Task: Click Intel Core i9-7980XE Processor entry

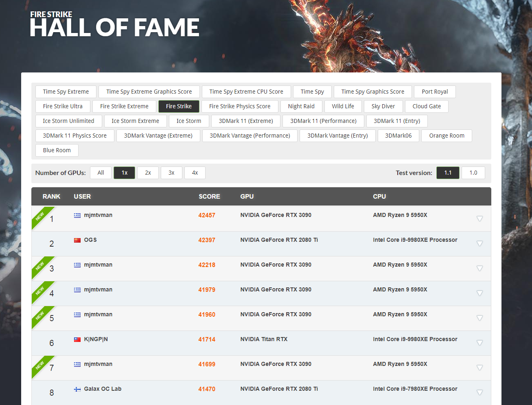Action: (x=415, y=389)
